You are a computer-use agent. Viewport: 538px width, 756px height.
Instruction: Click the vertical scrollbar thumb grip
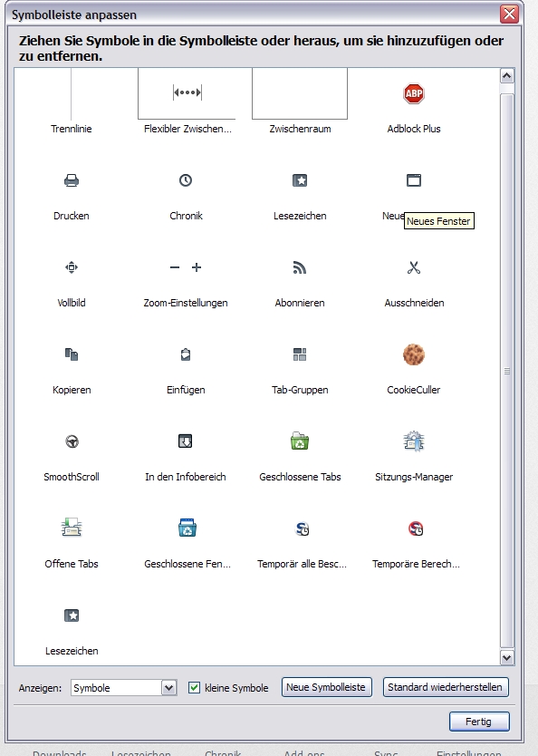pyautogui.click(x=506, y=371)
